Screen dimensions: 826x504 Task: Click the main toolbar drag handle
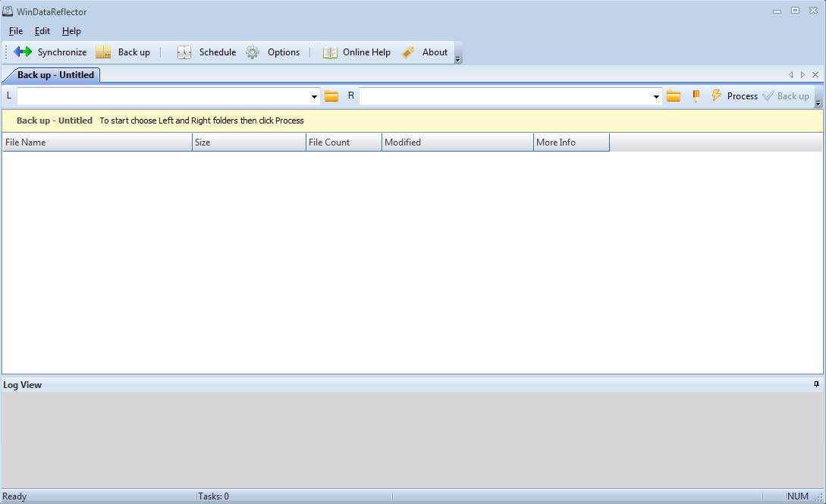[6, 52]
